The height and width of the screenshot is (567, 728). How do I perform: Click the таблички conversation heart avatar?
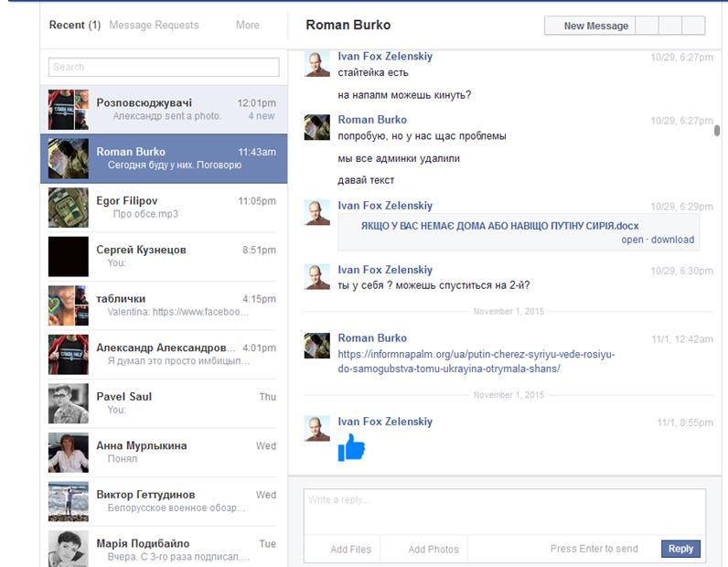click(x=68, y=305)
